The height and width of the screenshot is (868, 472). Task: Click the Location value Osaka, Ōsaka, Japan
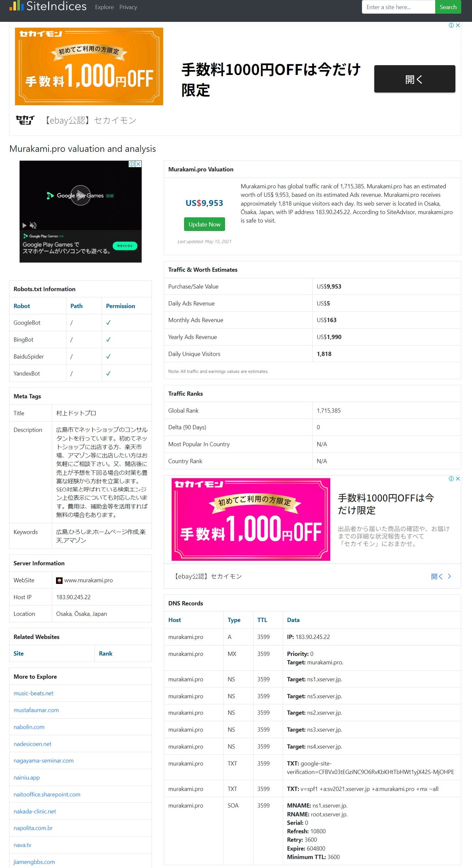(81, 614)
